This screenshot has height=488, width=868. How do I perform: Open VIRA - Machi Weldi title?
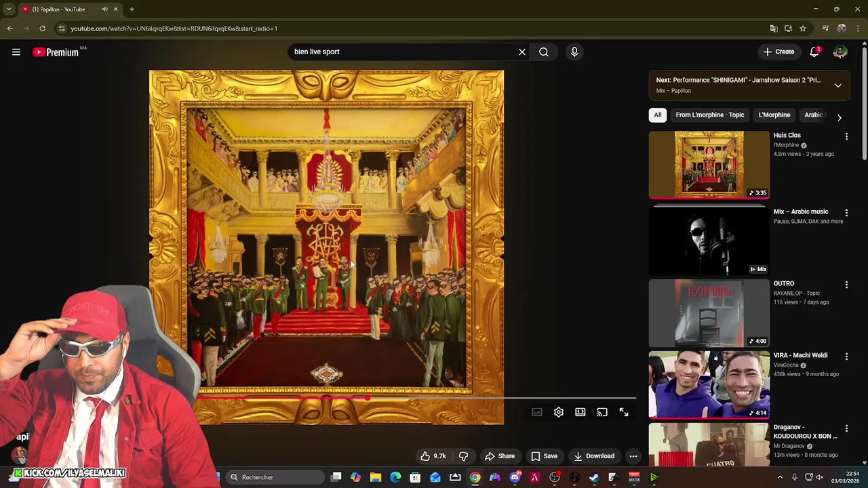click(x=800, y=356)
